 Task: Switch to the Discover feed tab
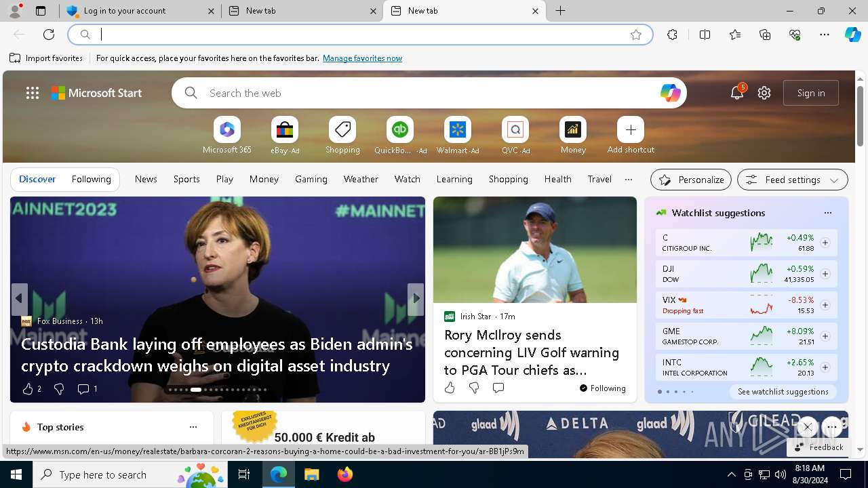point(37,180)
